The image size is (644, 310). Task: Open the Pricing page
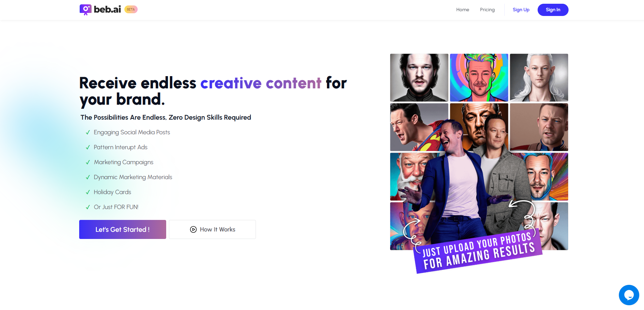(487, 10)
